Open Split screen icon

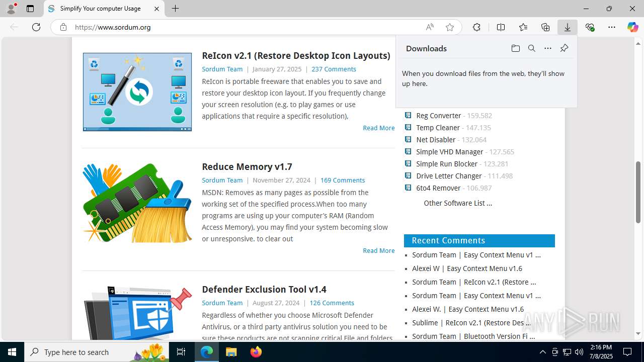click(x=501, y=27)
